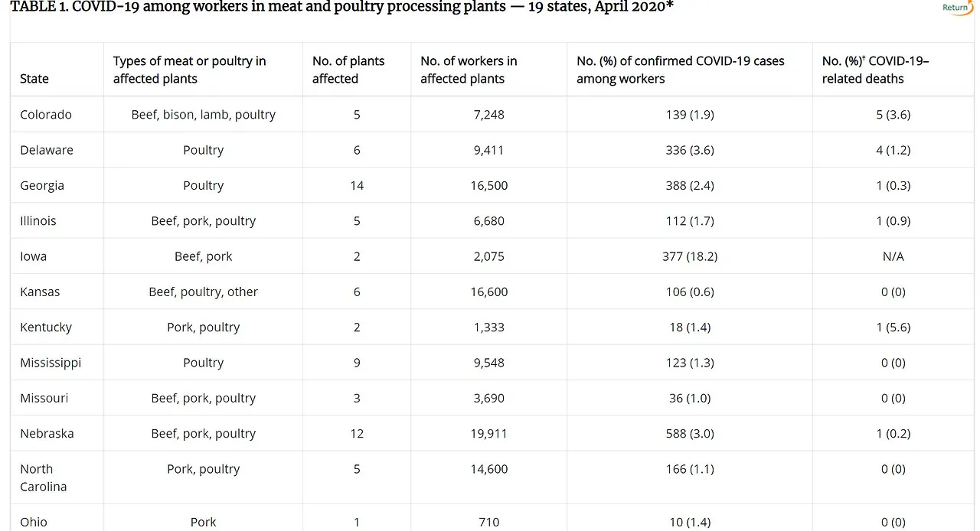The height and width of the screenshot is (531, 980).
Task: Click Kansas's 'Beef, poultry, other' cell
Action: [x=203, y=292]
